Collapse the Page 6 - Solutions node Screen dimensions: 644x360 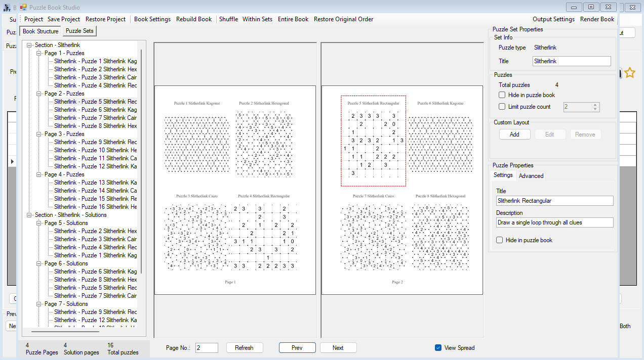(39, 263)
